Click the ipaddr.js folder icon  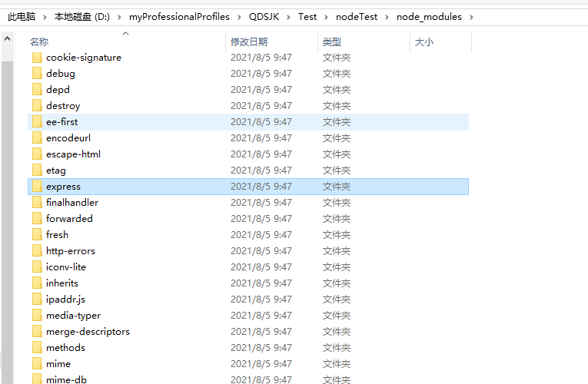37,299
